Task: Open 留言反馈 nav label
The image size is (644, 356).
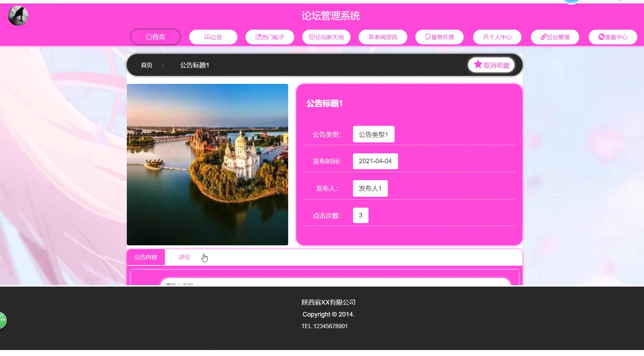Action: tap(442, 37)
